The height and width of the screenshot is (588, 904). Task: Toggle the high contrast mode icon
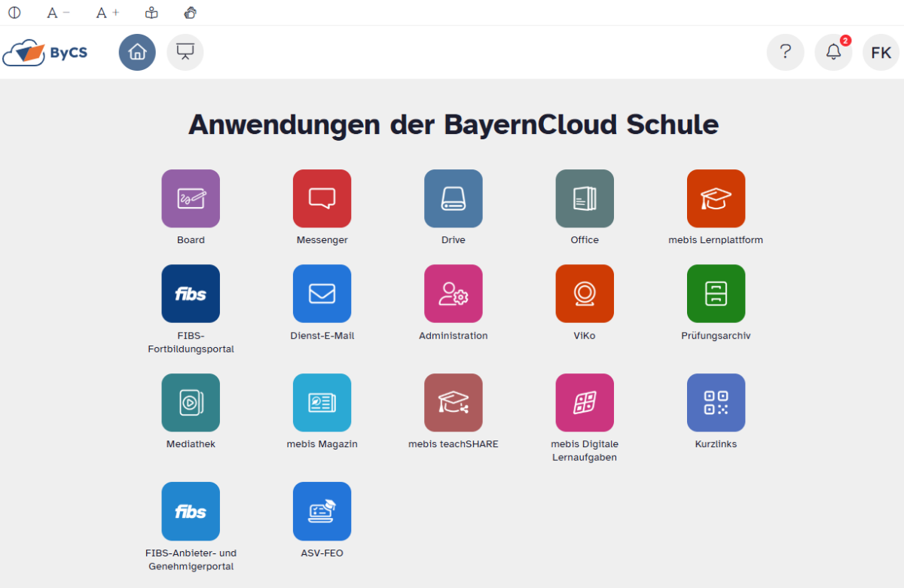14,13
